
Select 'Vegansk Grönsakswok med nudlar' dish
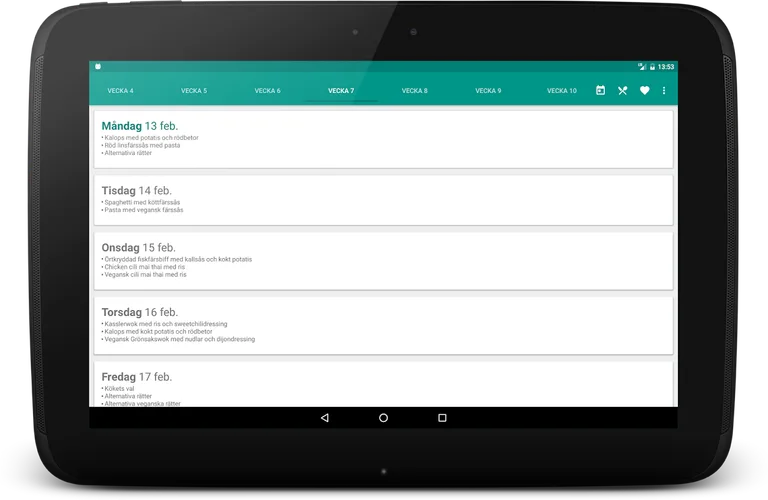[178, 339]
